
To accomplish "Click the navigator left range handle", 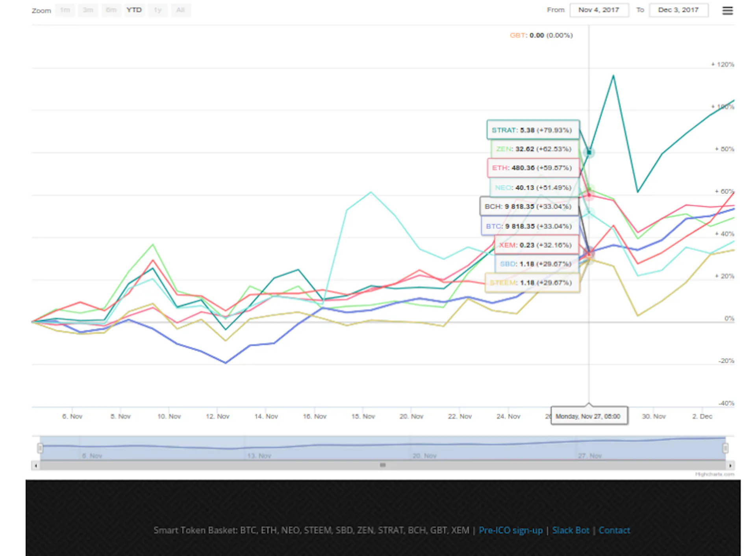I will point(40,448).
